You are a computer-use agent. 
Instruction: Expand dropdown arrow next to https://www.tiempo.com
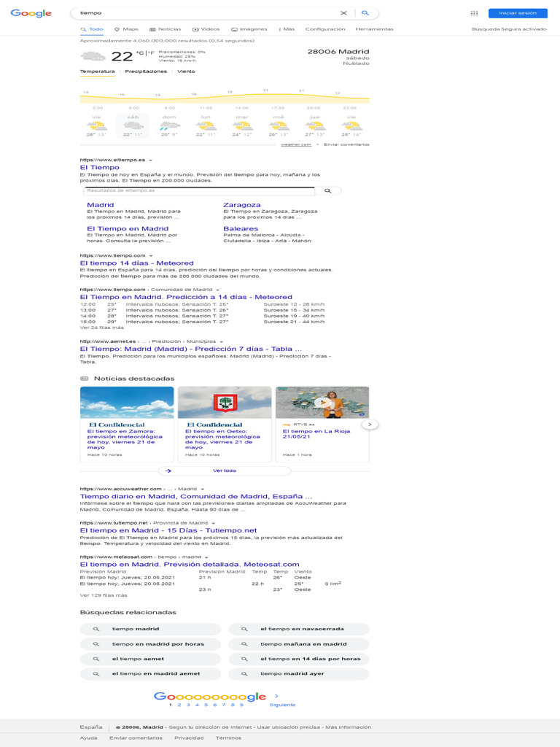[x=151, y=256]
